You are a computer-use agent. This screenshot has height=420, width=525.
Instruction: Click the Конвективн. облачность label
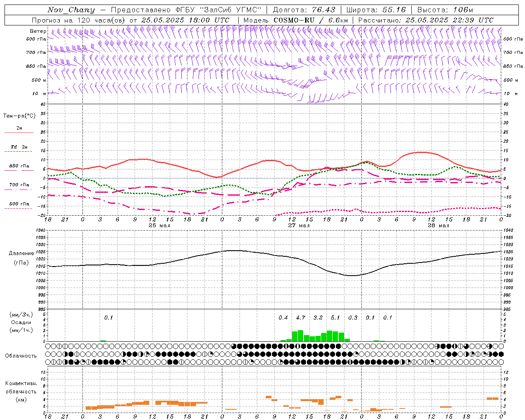pyautogui.click(x=21, y=387)
